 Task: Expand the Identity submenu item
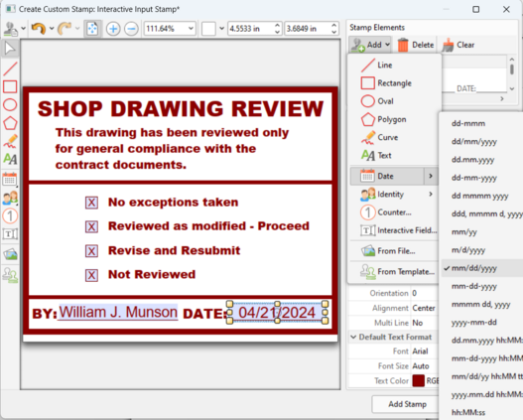[394, 195]
